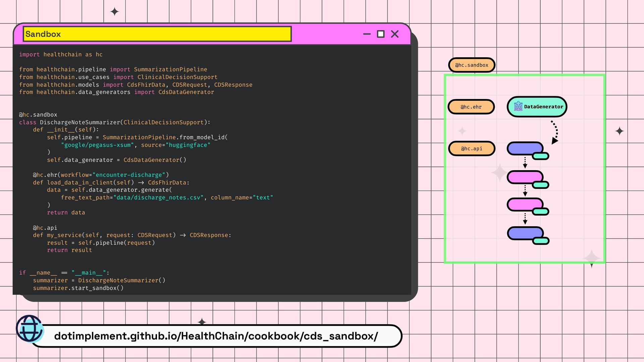The height and width of the screenshot is (362, 644).
Task: Click 'CdsFhirData' in the models import line
Action: tap(146, 85)
